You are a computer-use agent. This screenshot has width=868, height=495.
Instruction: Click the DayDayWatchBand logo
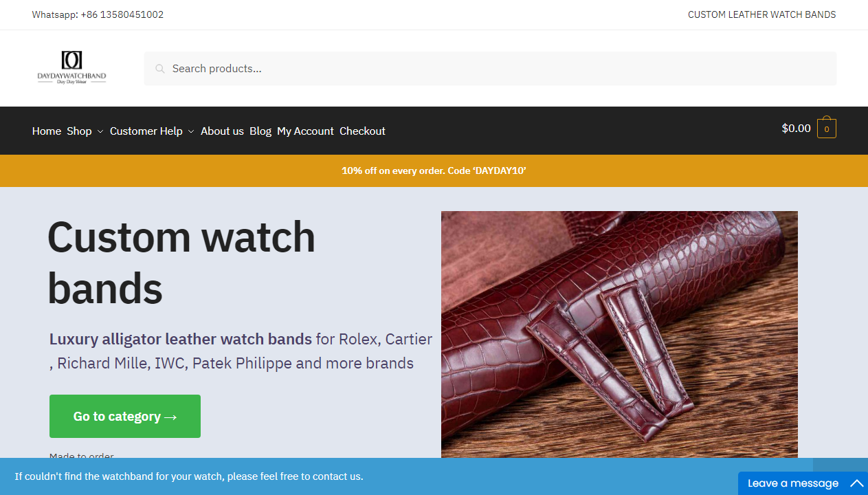pyautogui.click(x=71, y=68)
